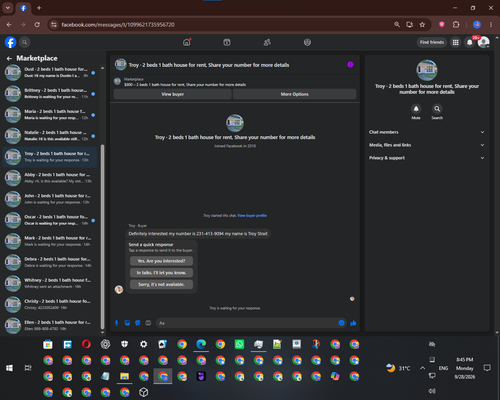
Task: Send the 'In talks. I'll let you know.' response
Action: pyautogui.click(x=161, y=273)
